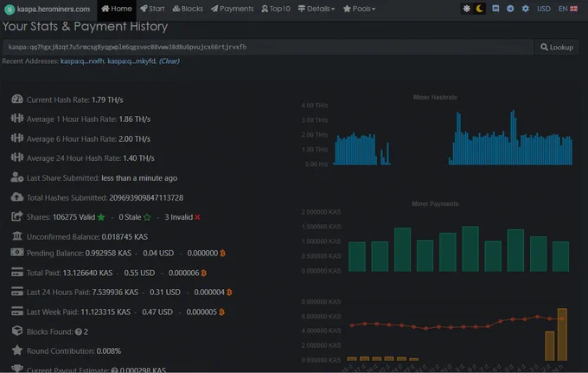Open settings gear icon in navbar

pyautogui.click(x=526, y=9)
